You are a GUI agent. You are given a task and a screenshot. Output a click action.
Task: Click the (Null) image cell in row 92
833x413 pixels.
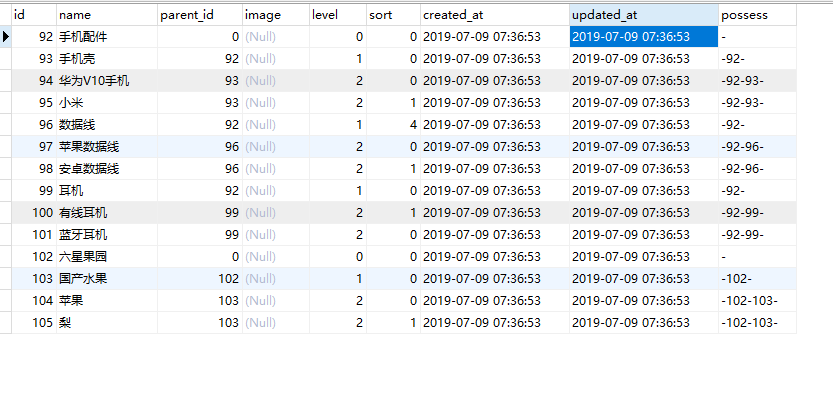[x=276, y=37]
